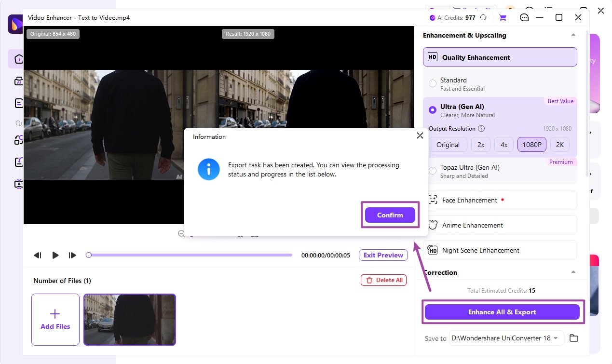
Task: Click the playback progress slider handle
Action: 89,255
